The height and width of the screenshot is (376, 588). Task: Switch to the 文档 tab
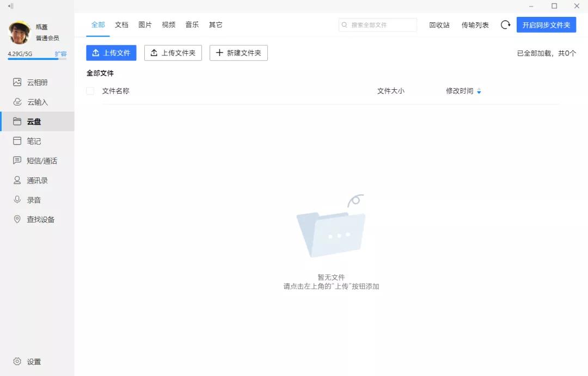(x=121, y=24)
